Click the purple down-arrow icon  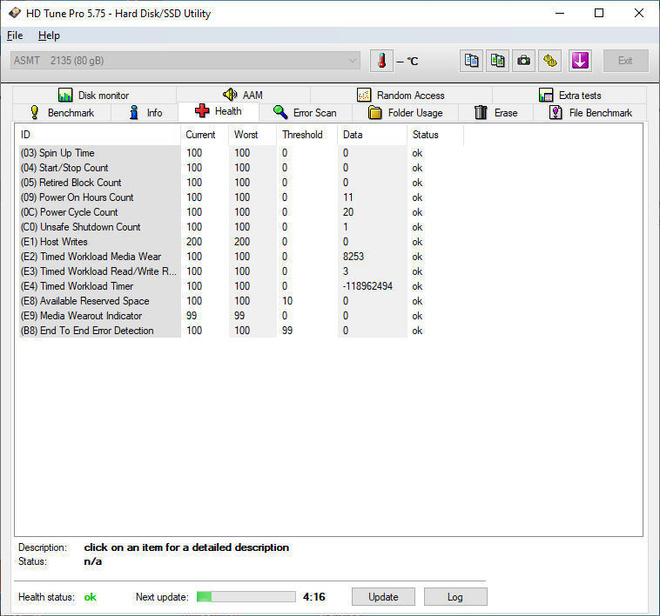[x=580, y=61]
